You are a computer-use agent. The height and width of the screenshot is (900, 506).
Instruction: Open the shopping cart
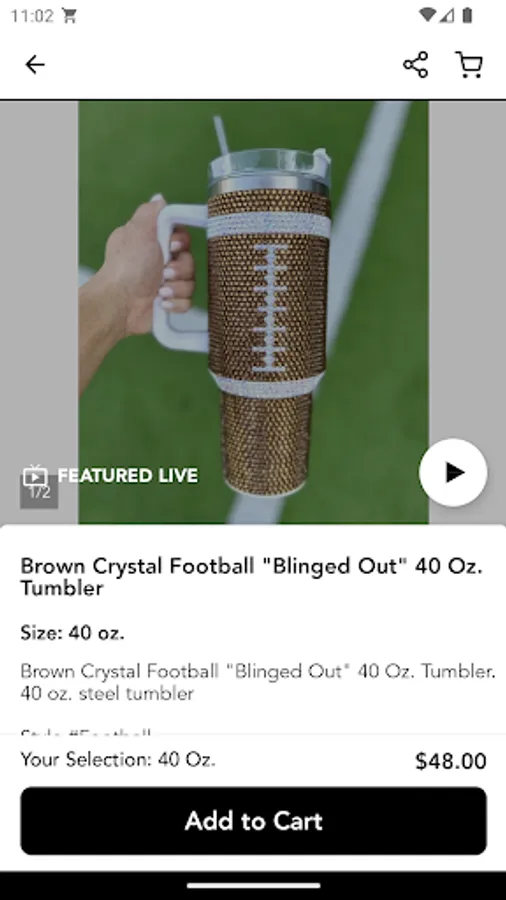tap(469, 64)
